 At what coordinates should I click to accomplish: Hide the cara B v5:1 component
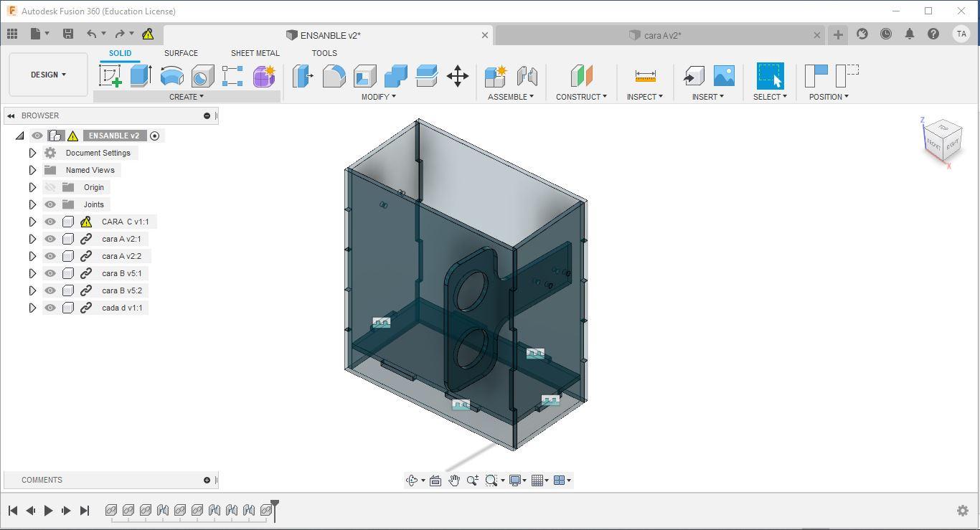(x=50, y=273)
